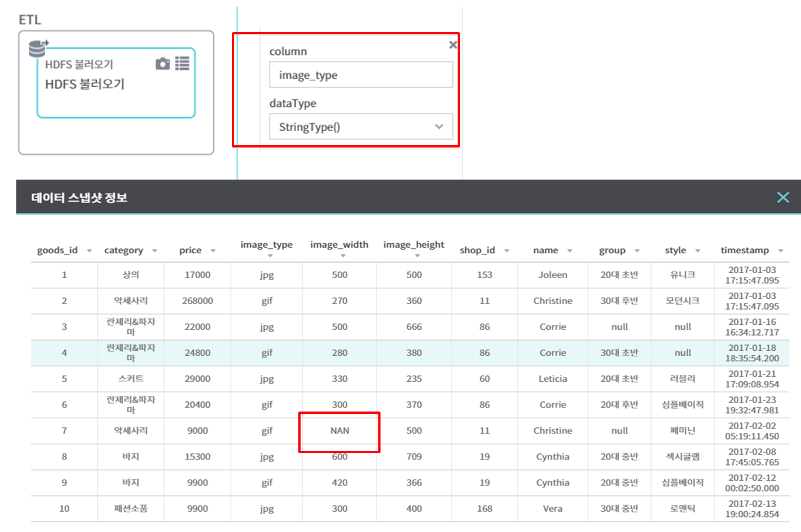
Task: Click the shop_id cell 168
Action: (x=485, y=509)
